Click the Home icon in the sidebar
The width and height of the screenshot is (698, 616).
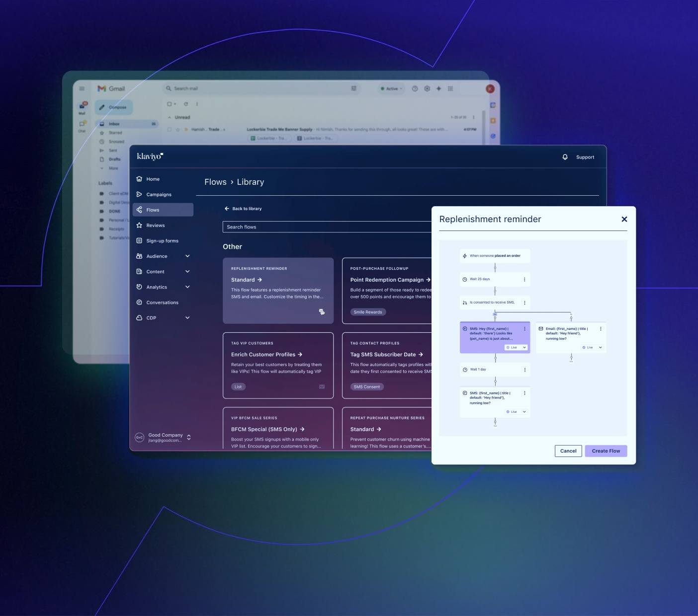pos(140,179)
